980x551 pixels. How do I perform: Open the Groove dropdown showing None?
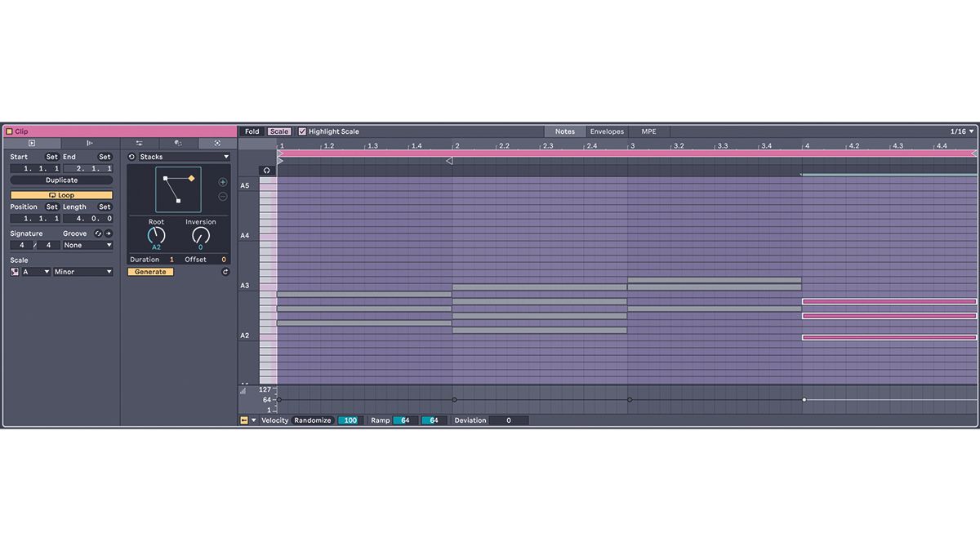coord(87,245)
